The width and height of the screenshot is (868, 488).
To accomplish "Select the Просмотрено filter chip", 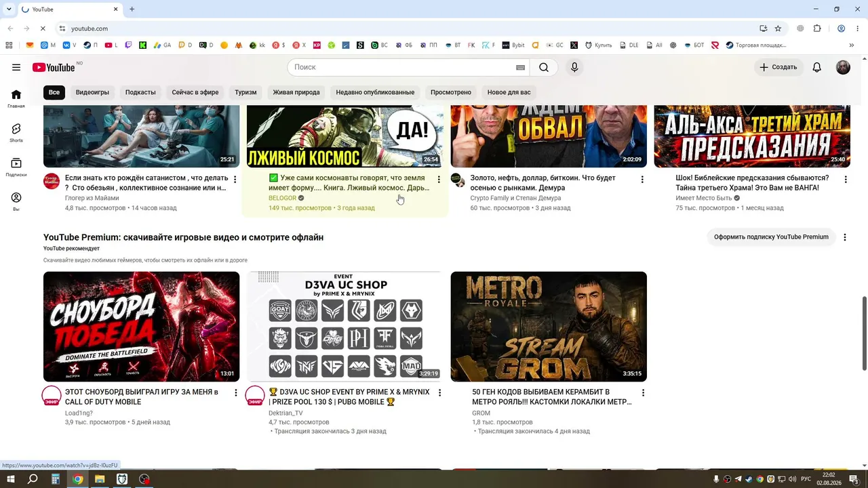I will [451, 92].
